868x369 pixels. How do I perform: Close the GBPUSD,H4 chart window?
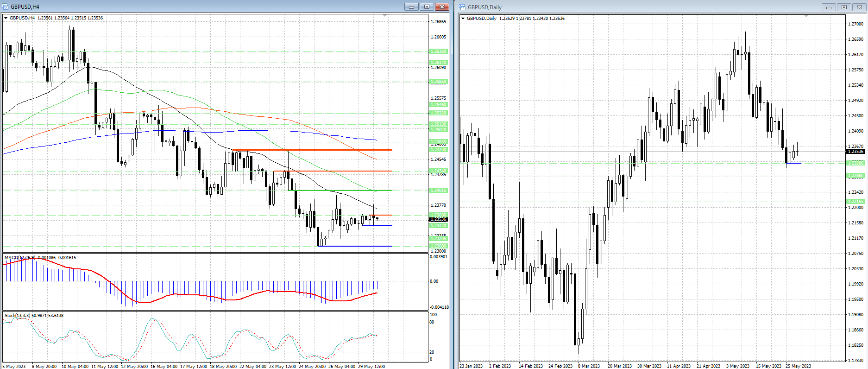click(x=442, y=6)
